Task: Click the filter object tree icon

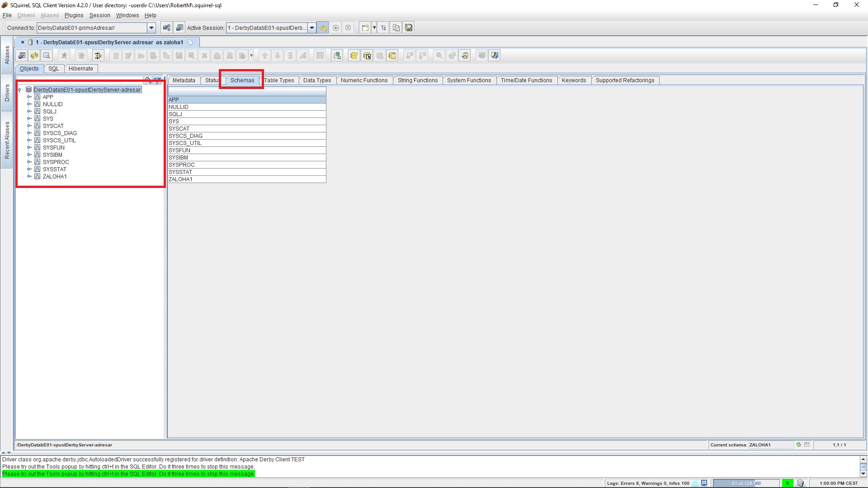Action: coord(157,80)
